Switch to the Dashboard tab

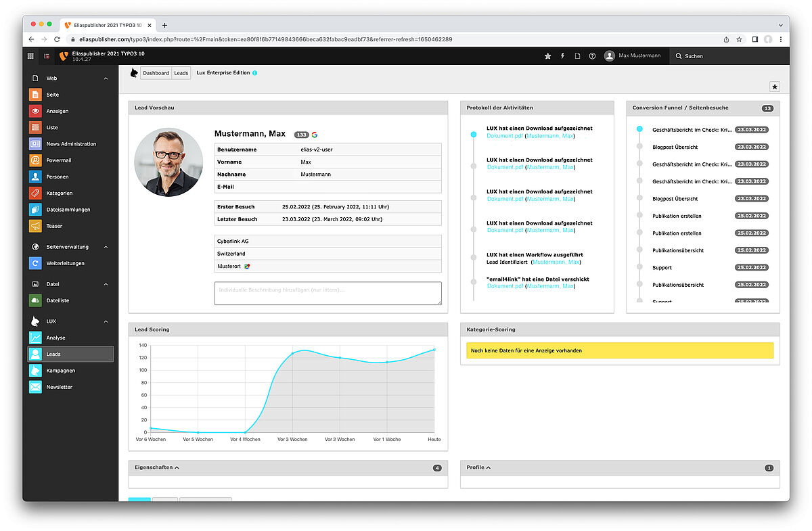click(x=156, y=73)
